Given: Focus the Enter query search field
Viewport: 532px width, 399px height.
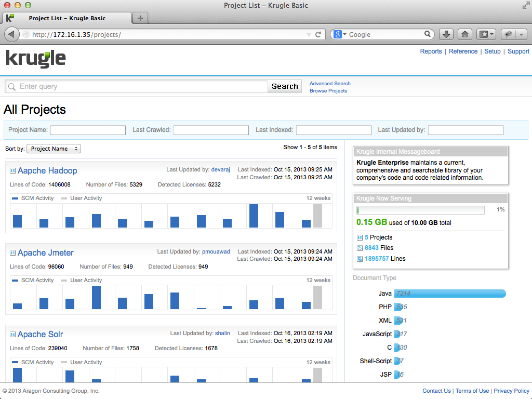Looking at the screenshot, I should (x=137, y=86).
